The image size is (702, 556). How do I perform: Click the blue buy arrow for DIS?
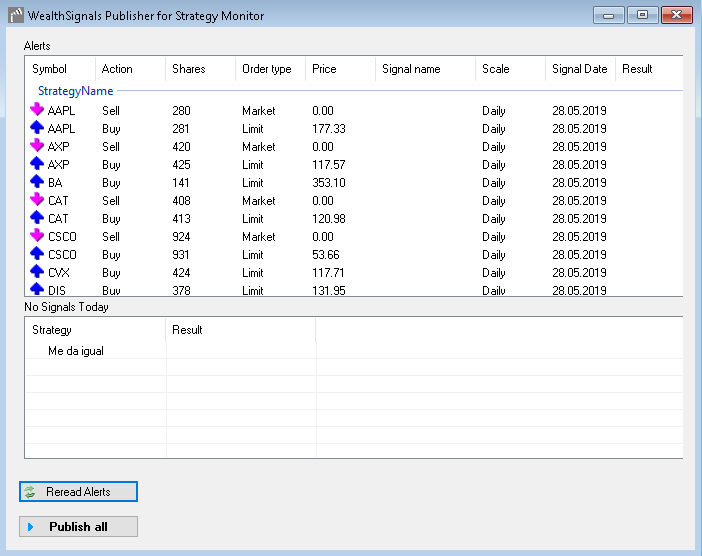point(38,290)
